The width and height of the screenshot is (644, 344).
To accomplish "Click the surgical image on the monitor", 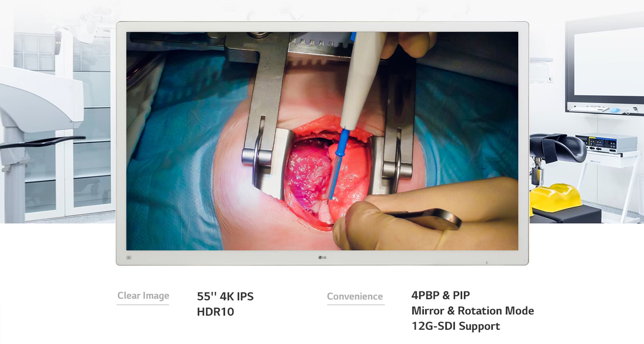I will point(322,141).
